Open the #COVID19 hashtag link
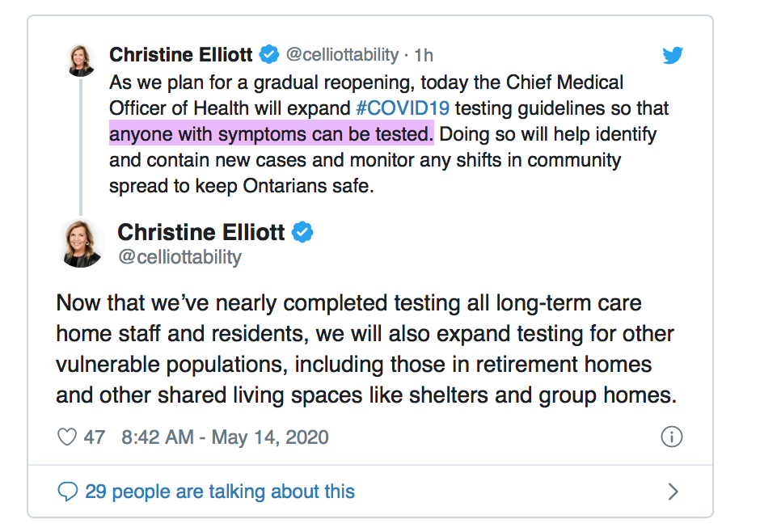The height and width of the screenshot is (532, 760). point(403,108)
